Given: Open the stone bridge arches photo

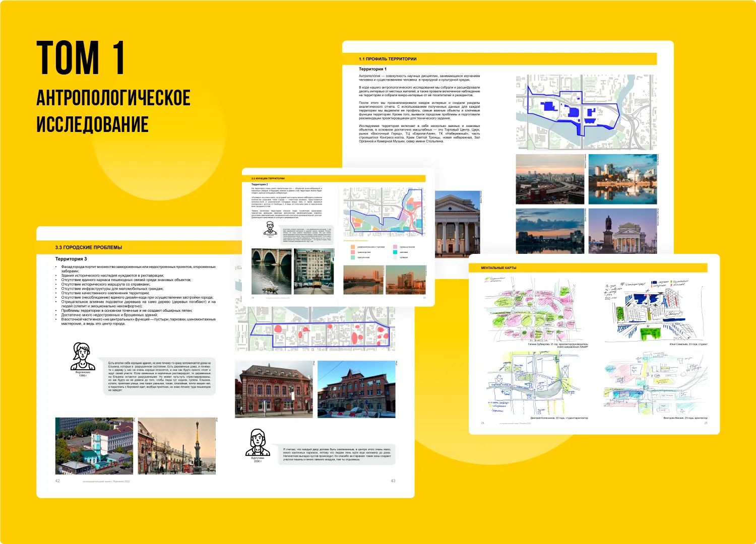Looking at the screenshot, I should (x=271, y=271).
